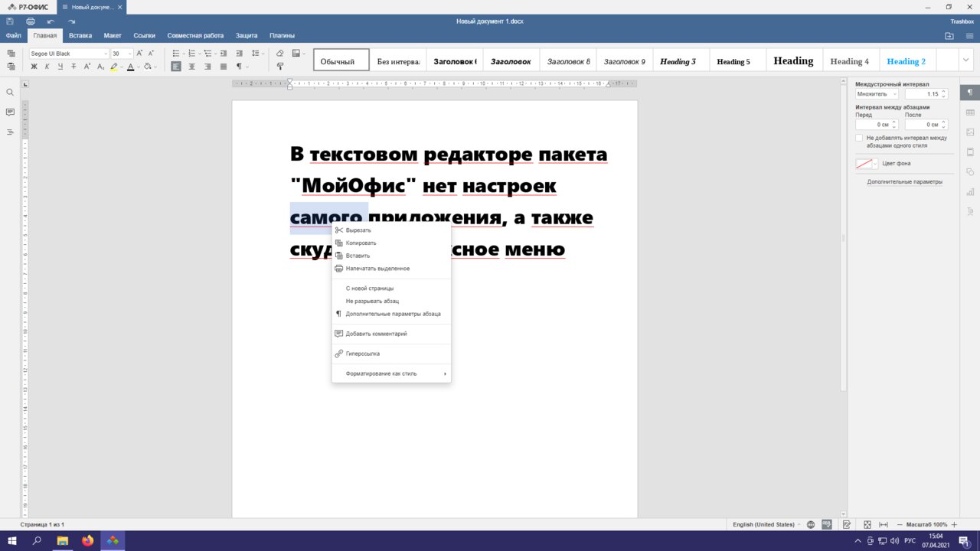Enable 'Не добавлять интервал между абзацами' checkbox
This screenshot has height=551, width=980.
[x=859, y=138]
